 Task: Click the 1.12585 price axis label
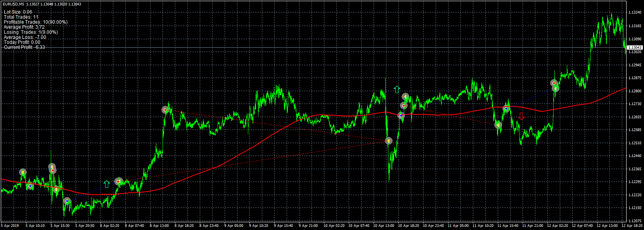coord(635,130)
